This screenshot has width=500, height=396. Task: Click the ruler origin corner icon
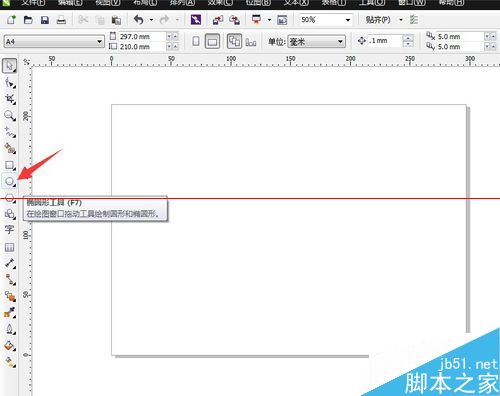tap(26, 62)
